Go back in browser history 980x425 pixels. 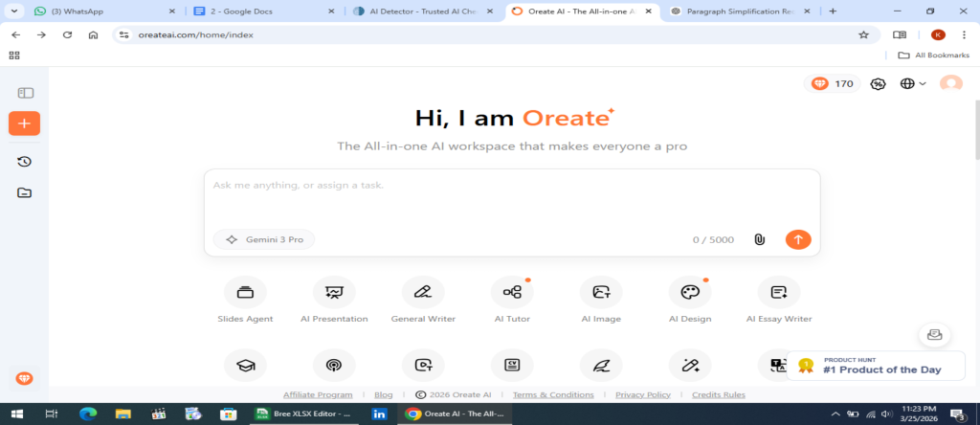[x=15, y=35]
